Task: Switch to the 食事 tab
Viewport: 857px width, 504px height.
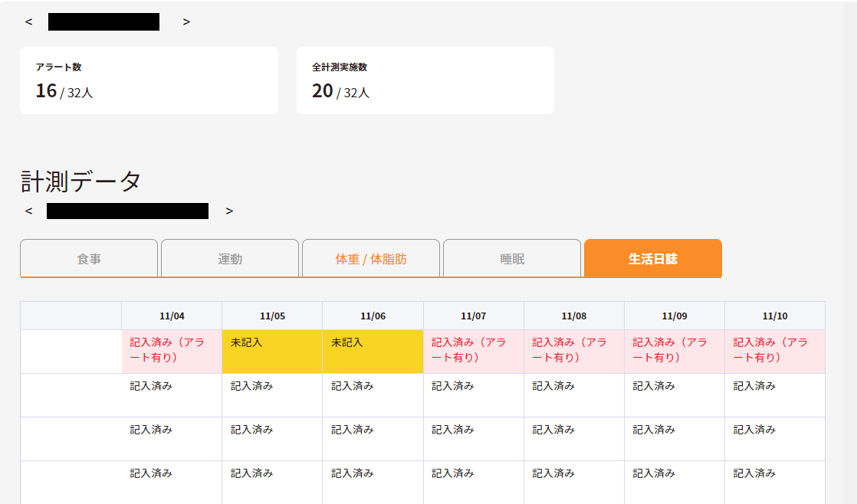Action: click(x=89, y=259)
